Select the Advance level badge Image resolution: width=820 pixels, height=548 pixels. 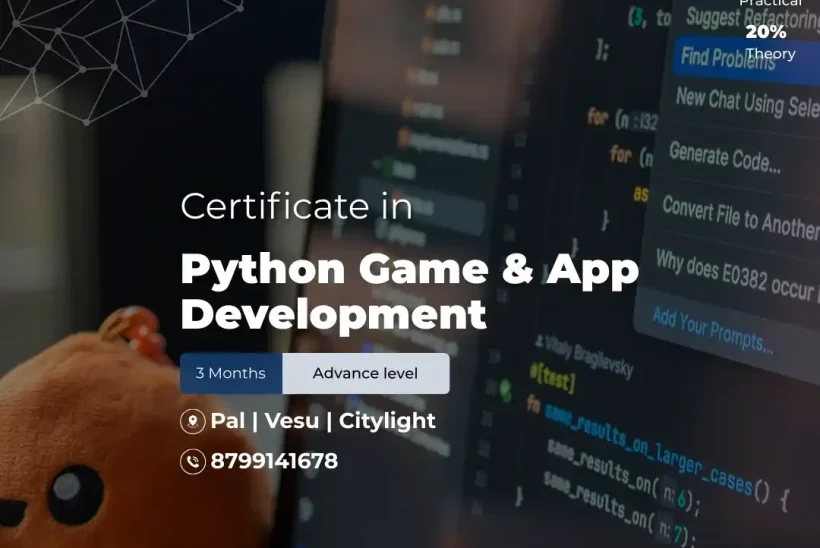point(365,373)
